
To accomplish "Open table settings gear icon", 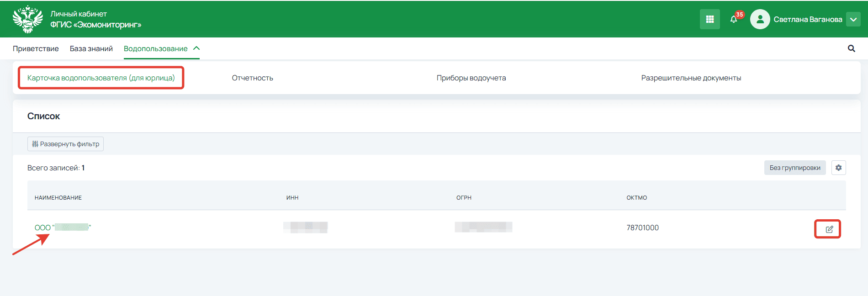I will point(838,168).
